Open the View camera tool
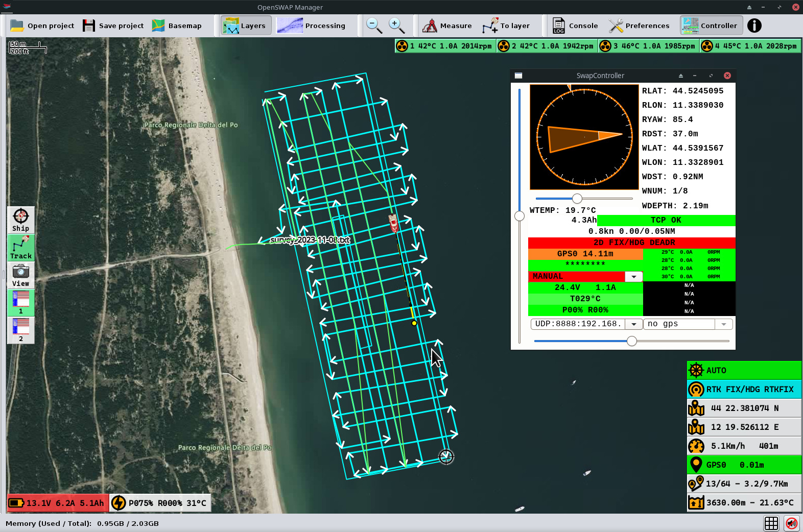This screenshot has height=532, width=803. (21, 275)
